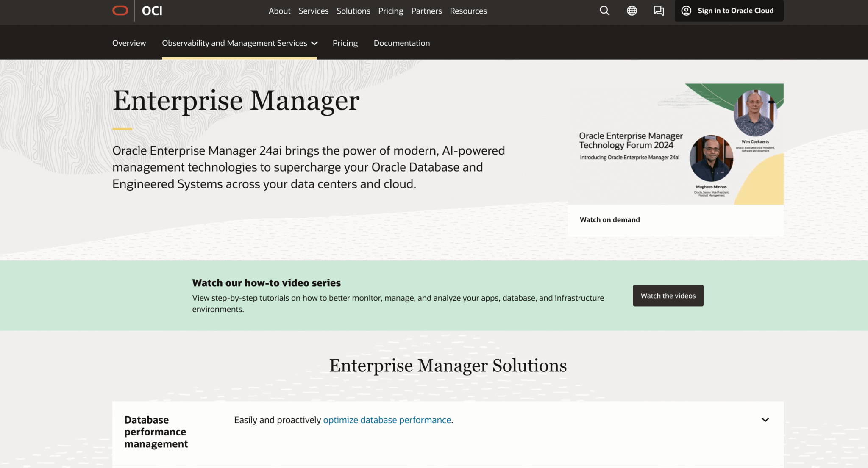Click the Oracle red logo
The width and height of the screenshot is (868, 468).
click(120, 10)
